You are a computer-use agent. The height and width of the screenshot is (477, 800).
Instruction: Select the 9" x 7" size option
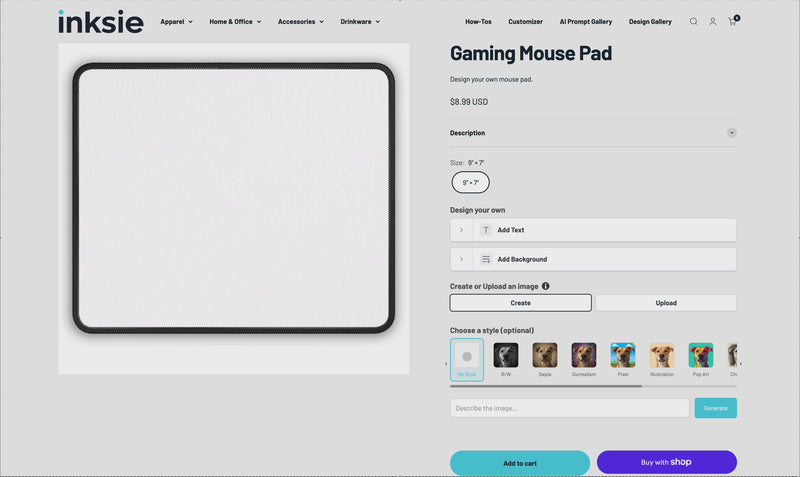pos(470,182)
